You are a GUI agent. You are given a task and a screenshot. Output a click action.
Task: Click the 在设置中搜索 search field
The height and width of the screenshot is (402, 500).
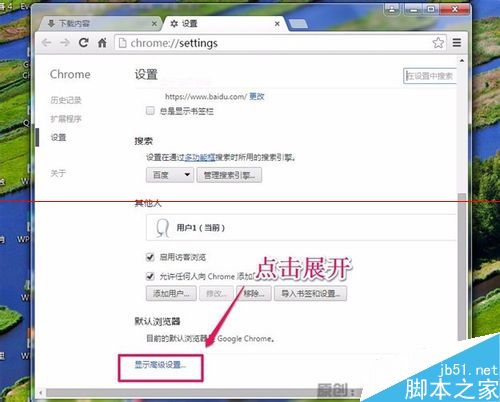pyautogui.click(x=429, y=76)
